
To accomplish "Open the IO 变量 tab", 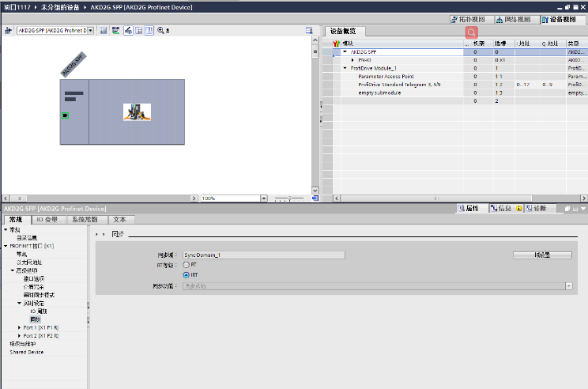I will click(x=47, y=220).
